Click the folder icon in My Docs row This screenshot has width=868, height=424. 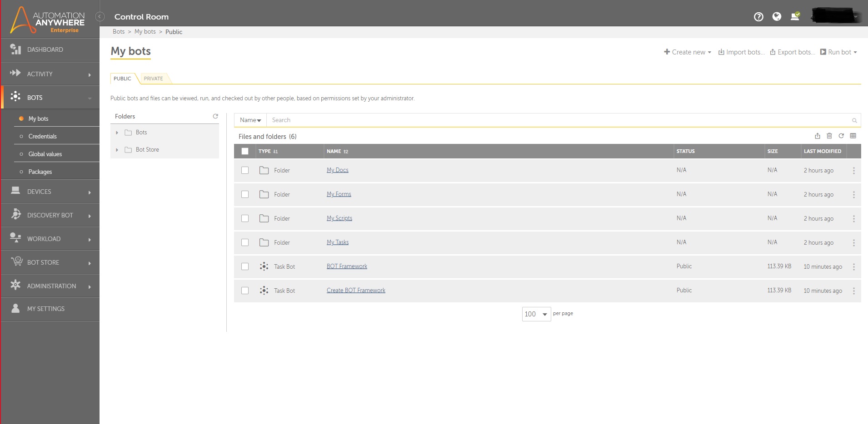point(264,170)
